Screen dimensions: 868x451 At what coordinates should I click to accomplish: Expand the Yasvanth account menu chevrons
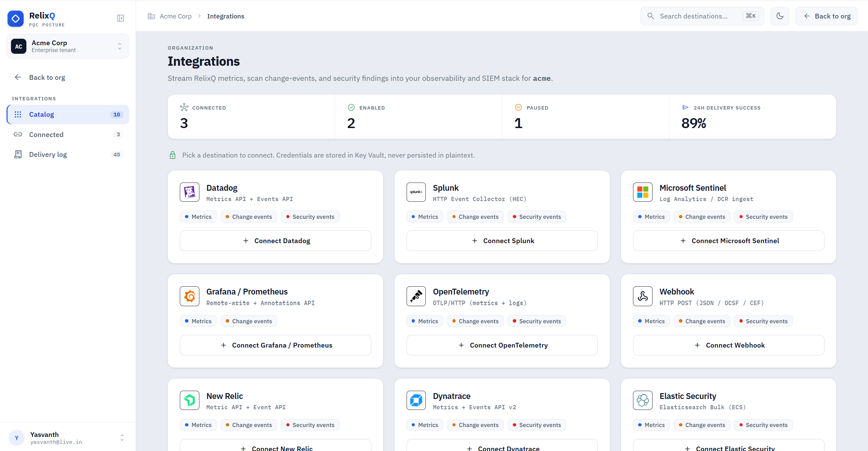pos(122,438)
